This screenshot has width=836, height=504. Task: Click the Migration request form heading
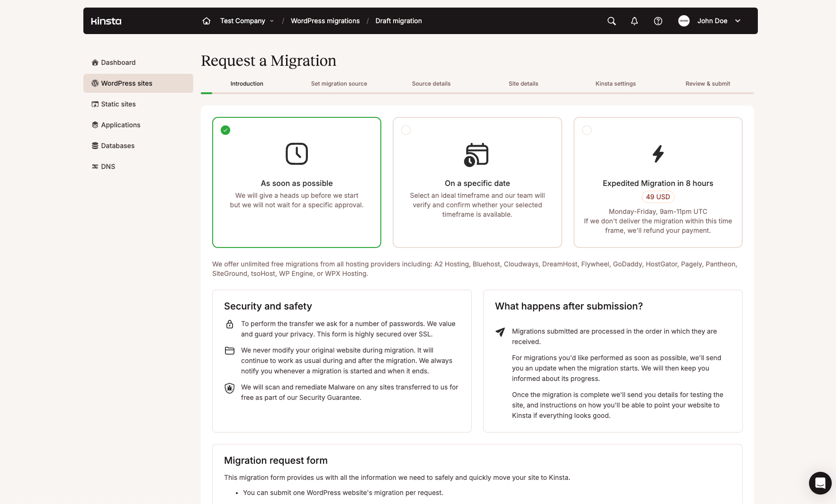tap(276, 460)
